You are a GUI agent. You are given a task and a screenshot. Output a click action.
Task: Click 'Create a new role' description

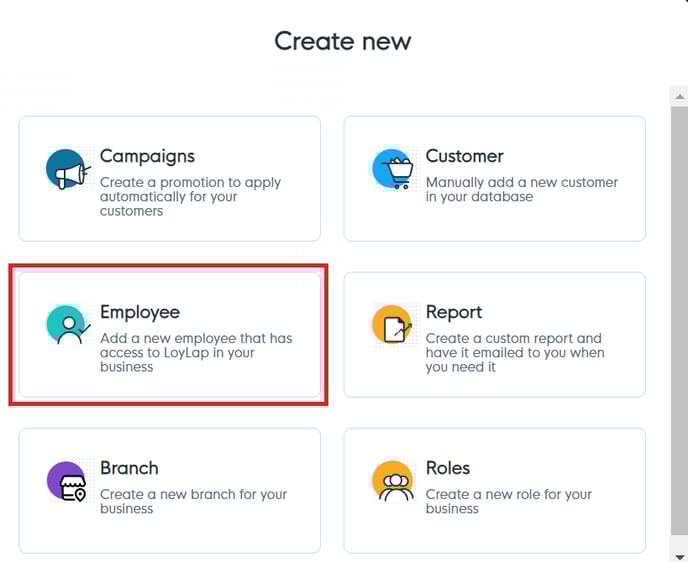tap(508, 501)
